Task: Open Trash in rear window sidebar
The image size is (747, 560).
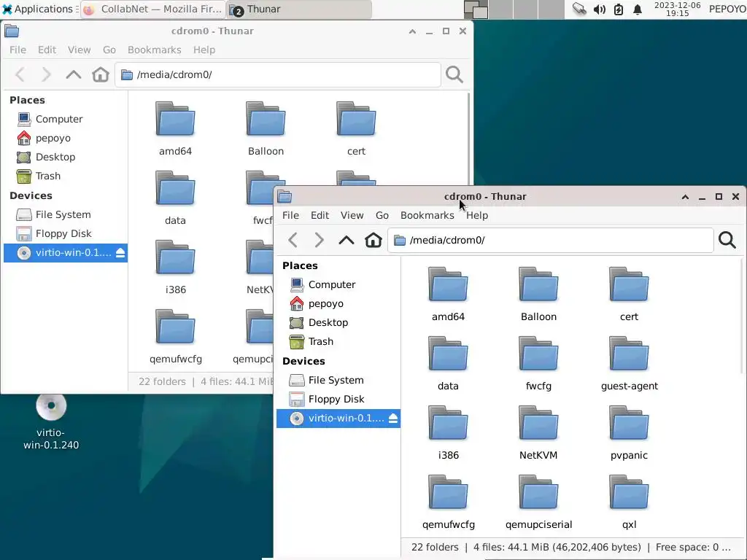Action: (x=48, y=176)
